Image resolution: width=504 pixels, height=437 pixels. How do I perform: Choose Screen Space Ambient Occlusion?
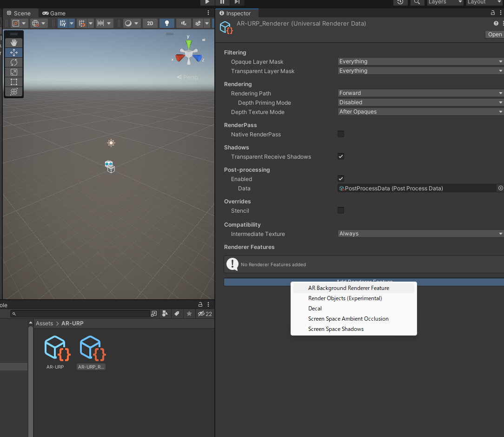[x=353, y=319]
